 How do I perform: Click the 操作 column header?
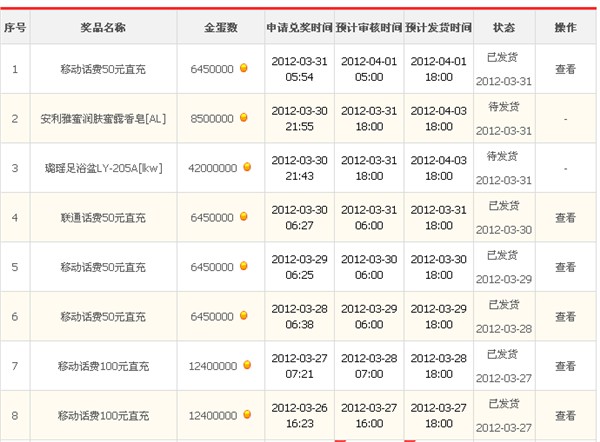coord(566,28)
